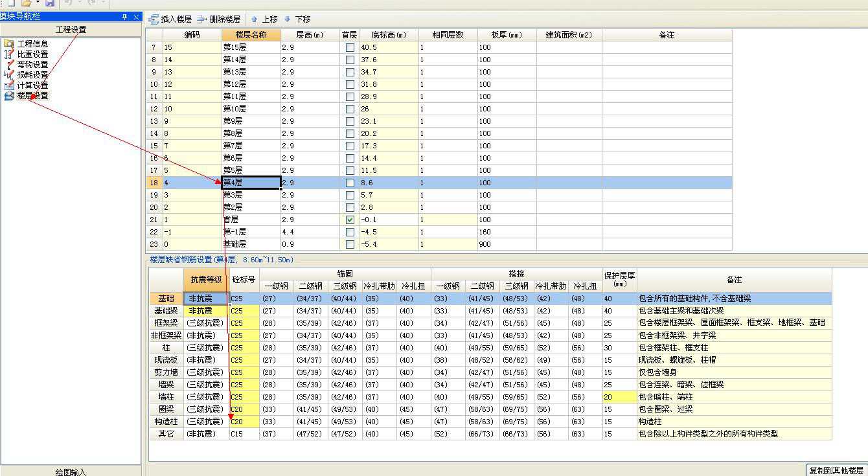Click the 编码 column header
Image resolution: width=868 pixels, height=476 pixels.
tap(192, 35)
